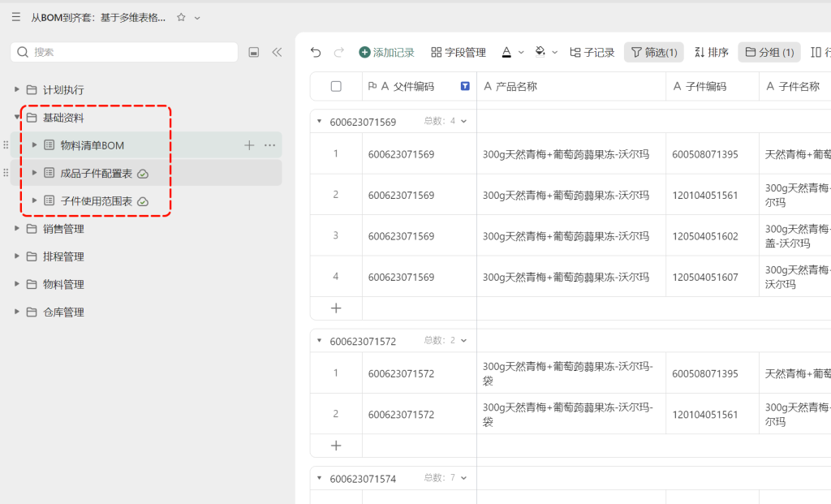
Task: Click 子件编码 cell 120504051602
Action: pyautogui.click(x=713, y=236)
